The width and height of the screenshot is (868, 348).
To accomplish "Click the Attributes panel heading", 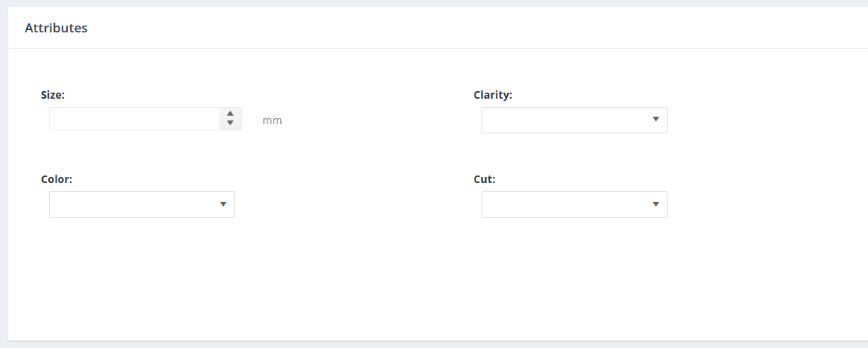I will [x=56, y=28].
